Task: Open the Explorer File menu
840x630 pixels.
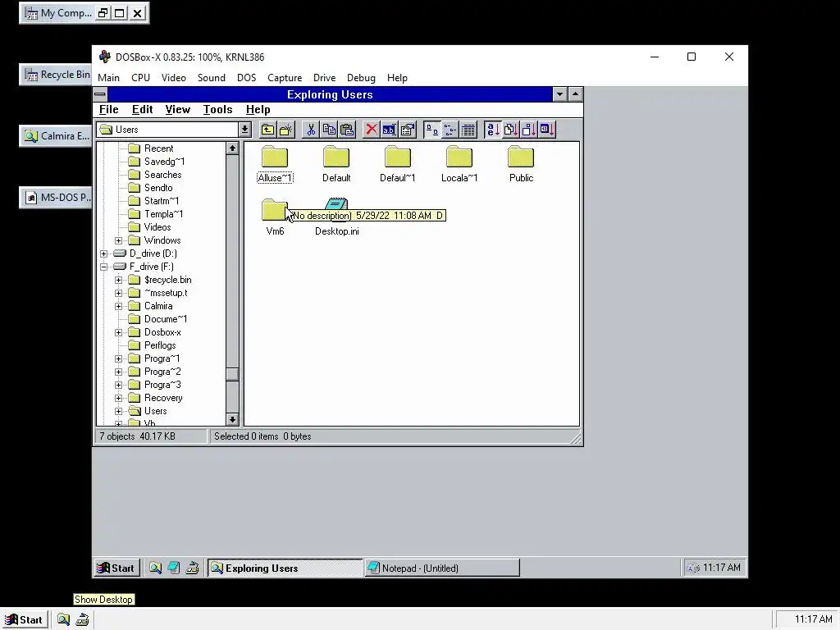Action: coord(109,109)
